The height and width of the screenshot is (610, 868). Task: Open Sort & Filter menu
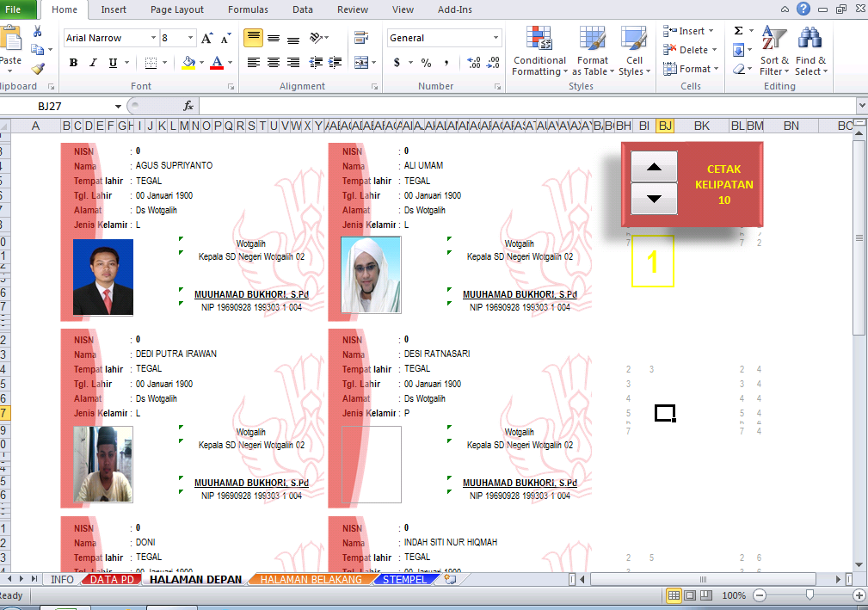click(774, 51)
